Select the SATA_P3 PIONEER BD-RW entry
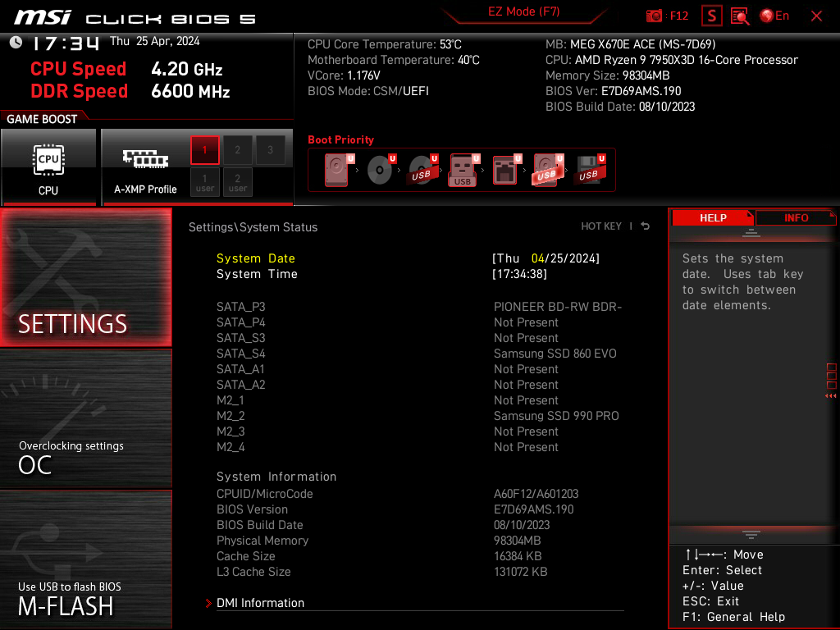 click(x=420, y=307)
